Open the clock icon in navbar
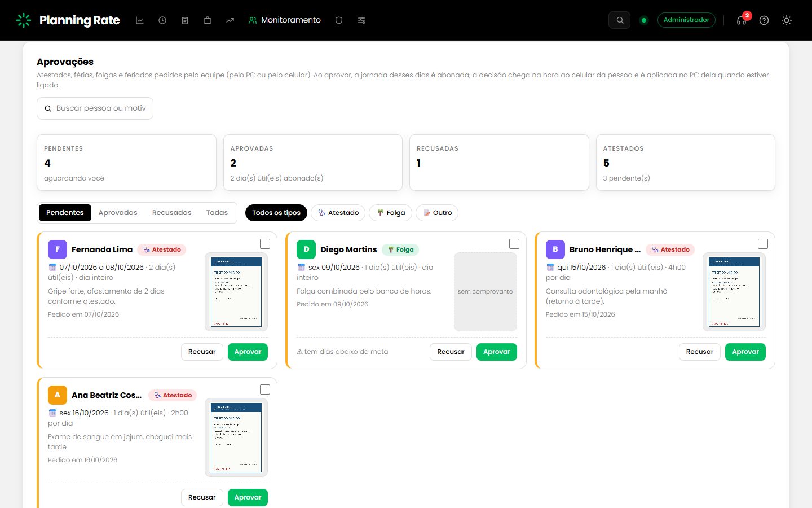 point(162,20)
